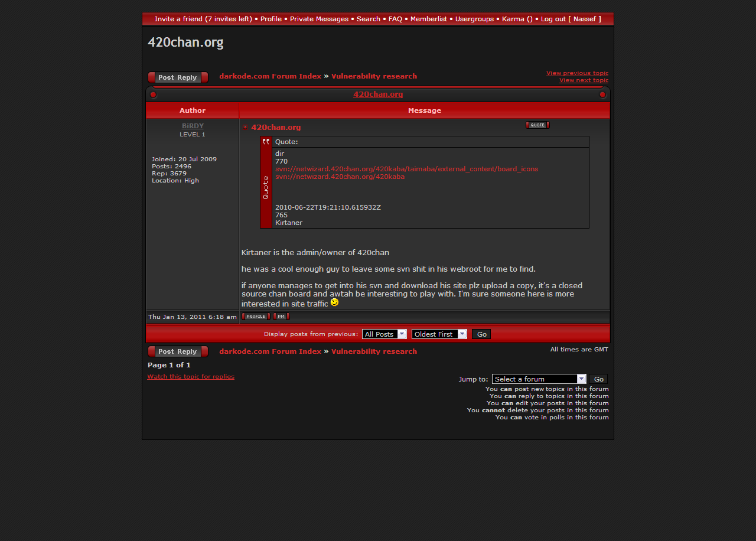Expand the Select a forum dropdown

pyautogui.click(x=539, y=379)
